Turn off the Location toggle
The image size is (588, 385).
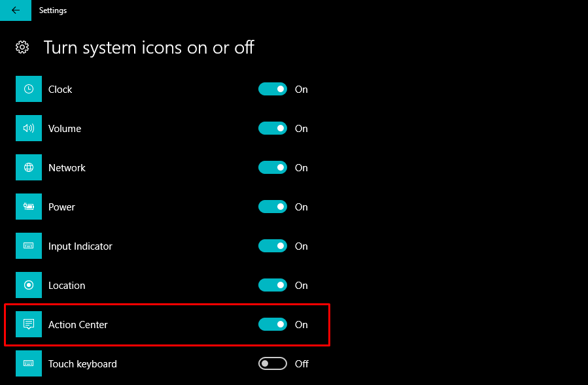(x=273, y=286)
